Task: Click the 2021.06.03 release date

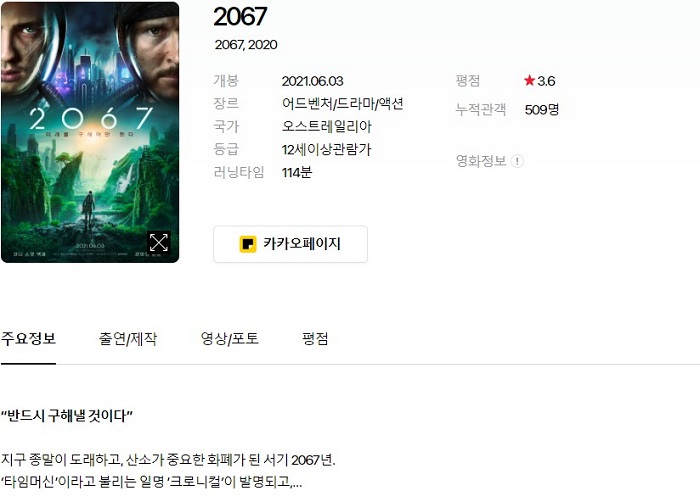Action: click(x=312, y=81)
